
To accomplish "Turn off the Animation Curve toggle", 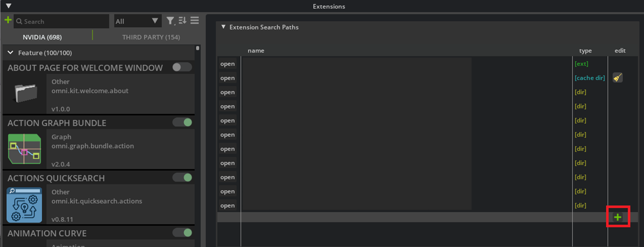I will coord(182,233).
